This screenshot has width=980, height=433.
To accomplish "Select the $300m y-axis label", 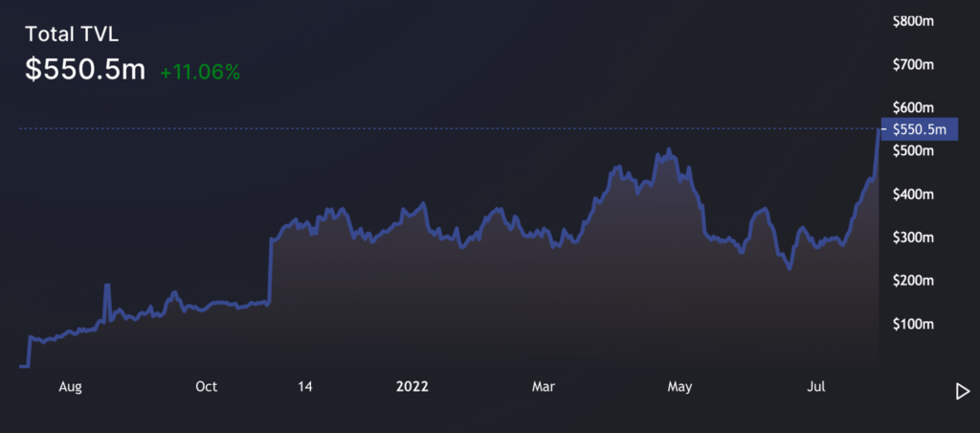I will [x=912, y=238].
